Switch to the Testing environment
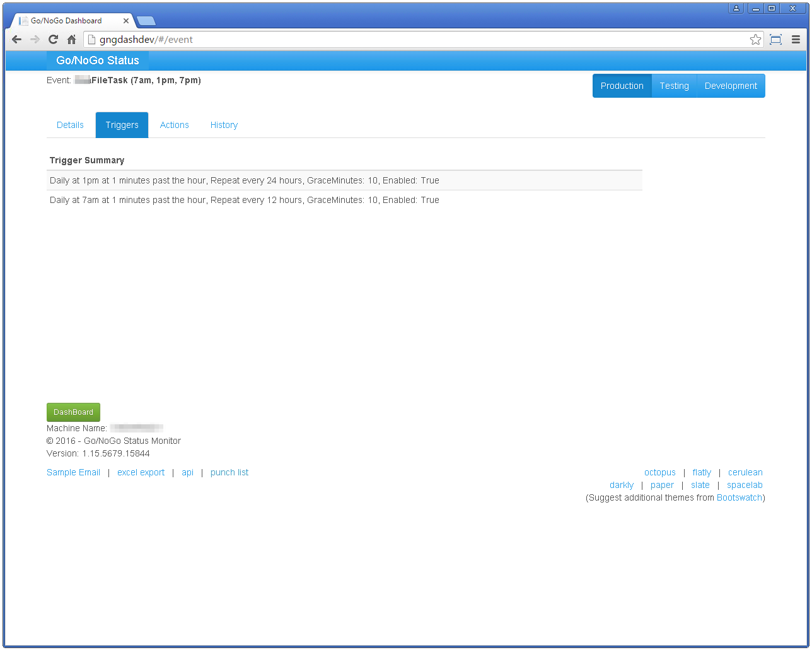 coord(674,86)
